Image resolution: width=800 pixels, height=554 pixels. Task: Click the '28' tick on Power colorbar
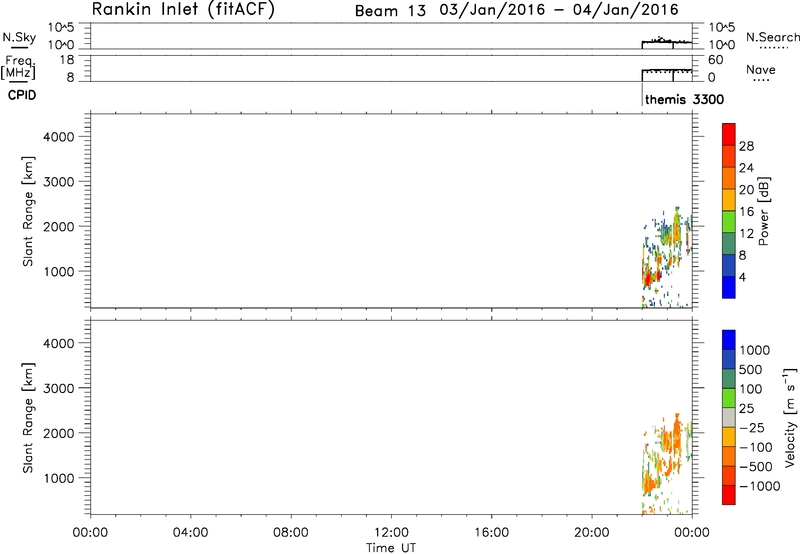tap(746, 146)
